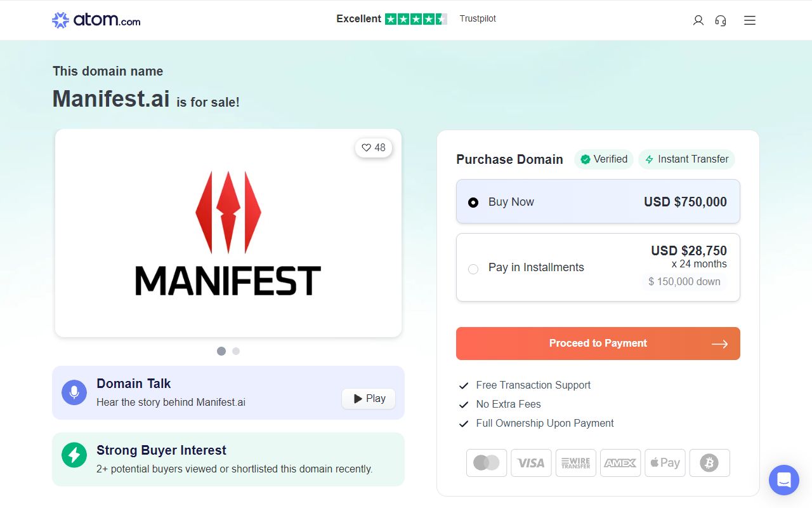Open the hamburger navigation menu

749,20
